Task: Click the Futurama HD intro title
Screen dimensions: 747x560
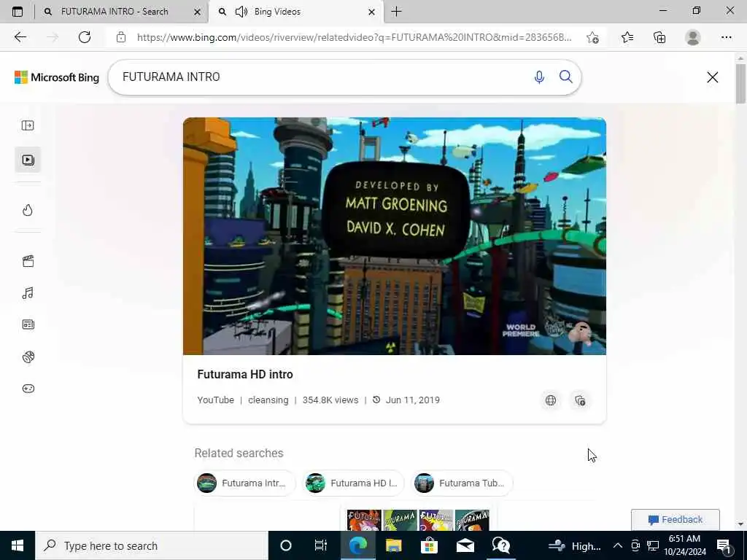Action: click(245, 374)
